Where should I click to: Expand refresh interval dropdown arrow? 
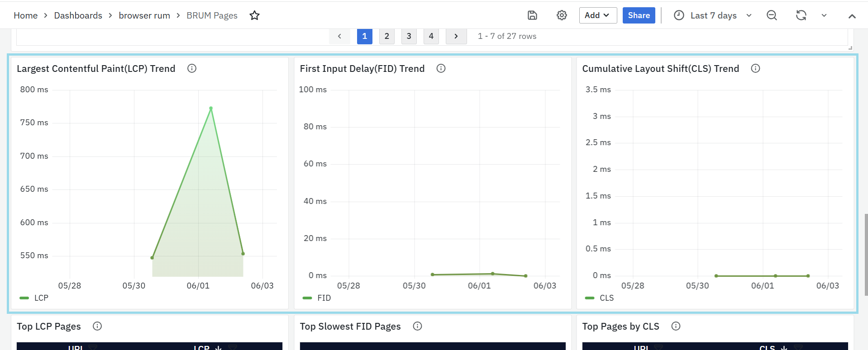pyautogui.click(x=824, y=15)
